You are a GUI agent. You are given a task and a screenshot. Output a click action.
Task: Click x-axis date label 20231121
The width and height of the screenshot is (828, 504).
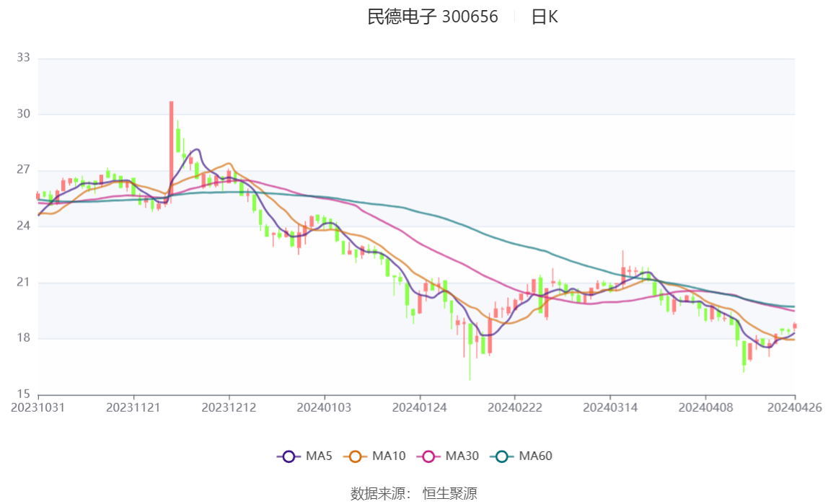pyautogui.click(x=133, y=407)
